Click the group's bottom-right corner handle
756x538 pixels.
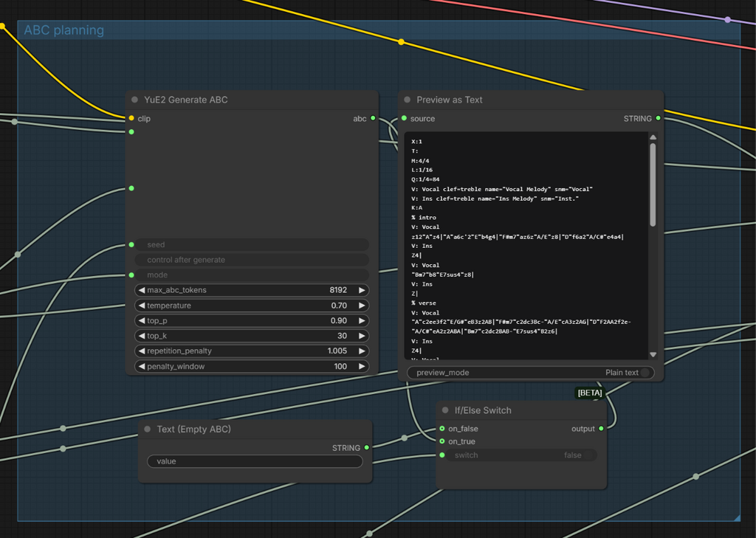click(x=737, y=518)
